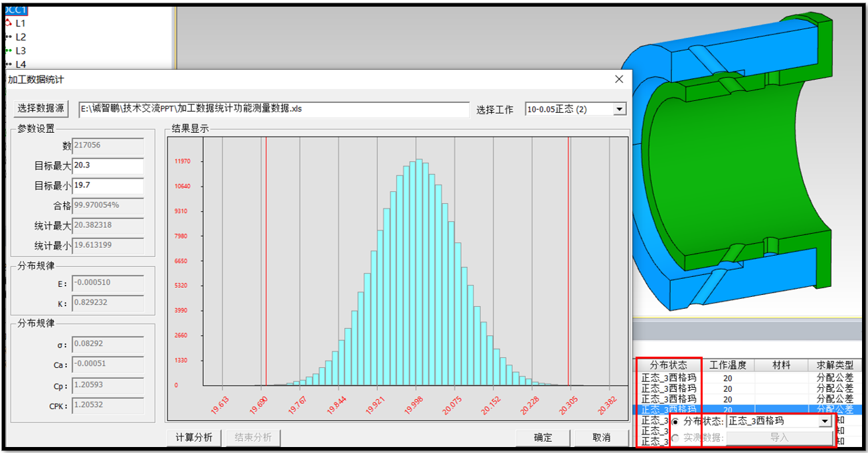
Task: Select the L1 tree item
Action: click(21, 21)
